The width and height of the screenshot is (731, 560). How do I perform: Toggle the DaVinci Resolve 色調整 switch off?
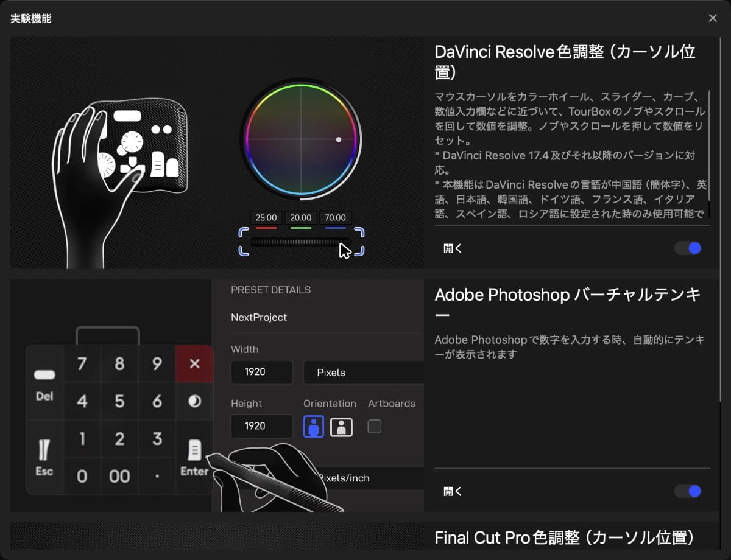687,248
